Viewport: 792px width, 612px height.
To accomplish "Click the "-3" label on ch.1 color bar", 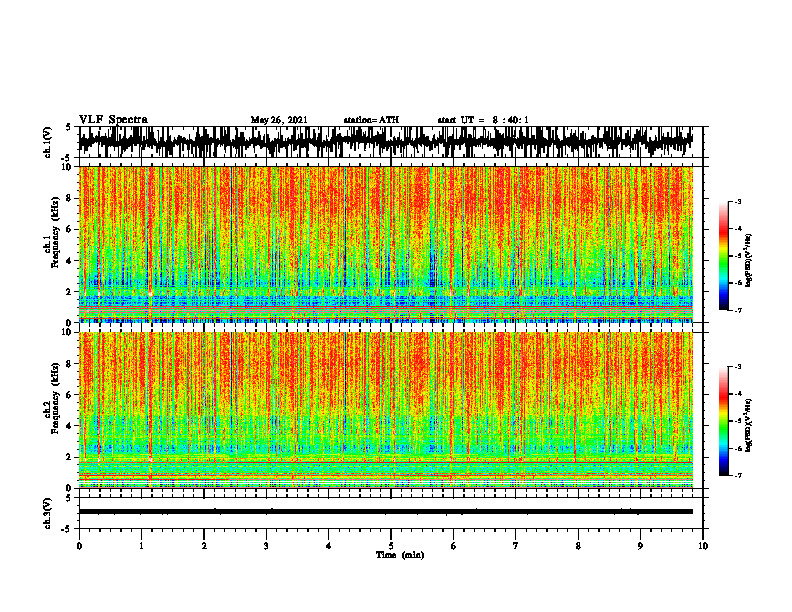I will (737, 202).
